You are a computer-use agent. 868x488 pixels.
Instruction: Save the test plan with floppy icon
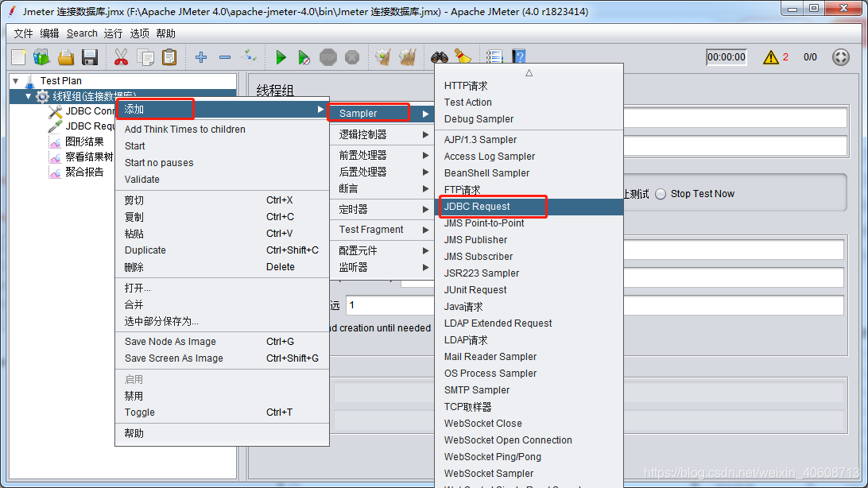(90, 57)
